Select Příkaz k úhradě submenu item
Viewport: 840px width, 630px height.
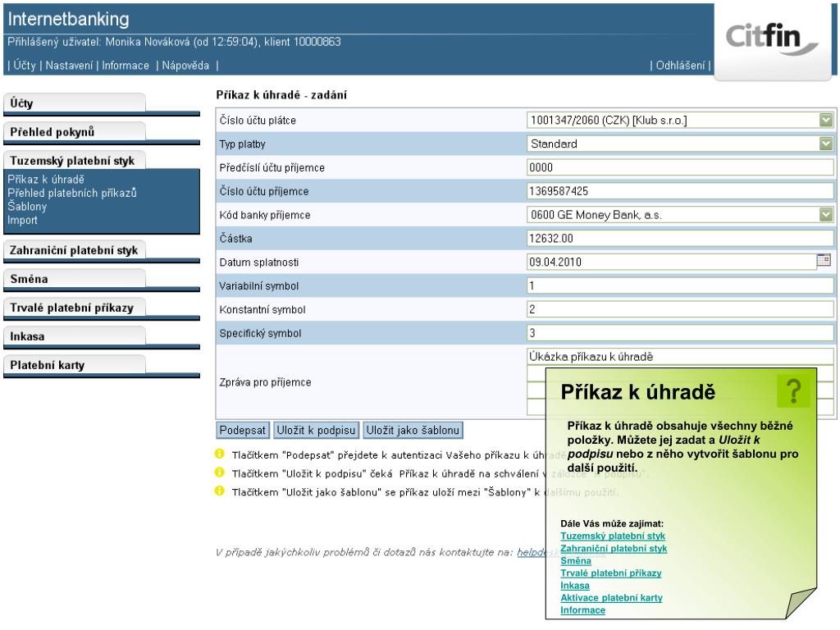[46, 180]
